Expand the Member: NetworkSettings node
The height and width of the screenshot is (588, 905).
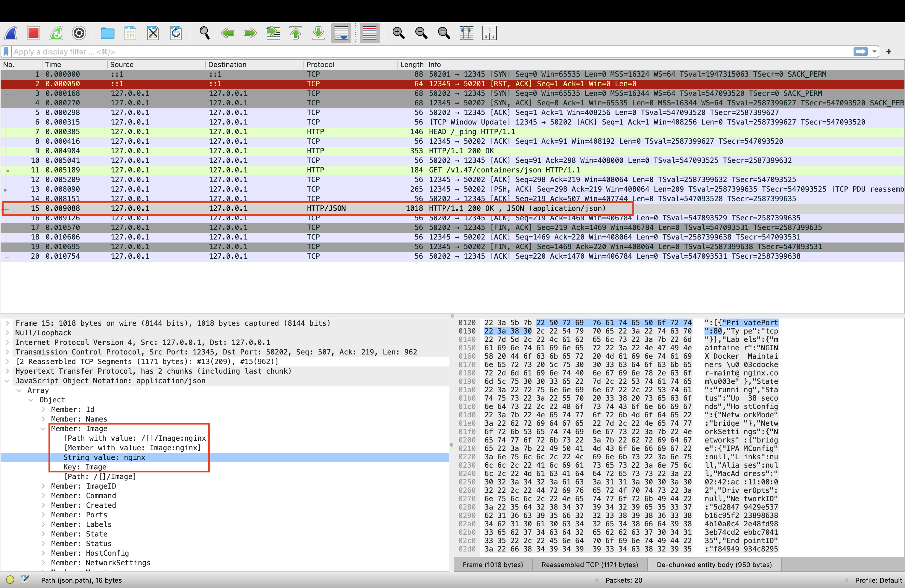coord(43,563)
